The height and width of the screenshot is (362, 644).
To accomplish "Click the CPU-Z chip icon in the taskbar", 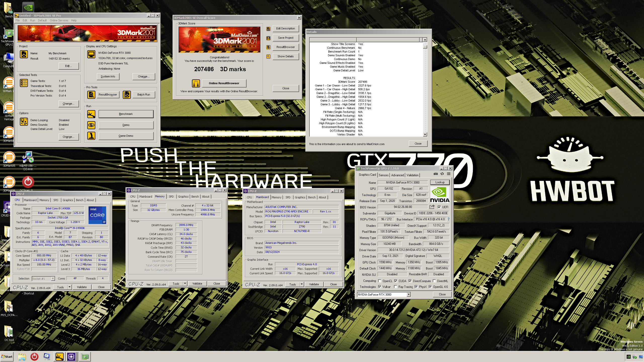I will pos(71,357).
